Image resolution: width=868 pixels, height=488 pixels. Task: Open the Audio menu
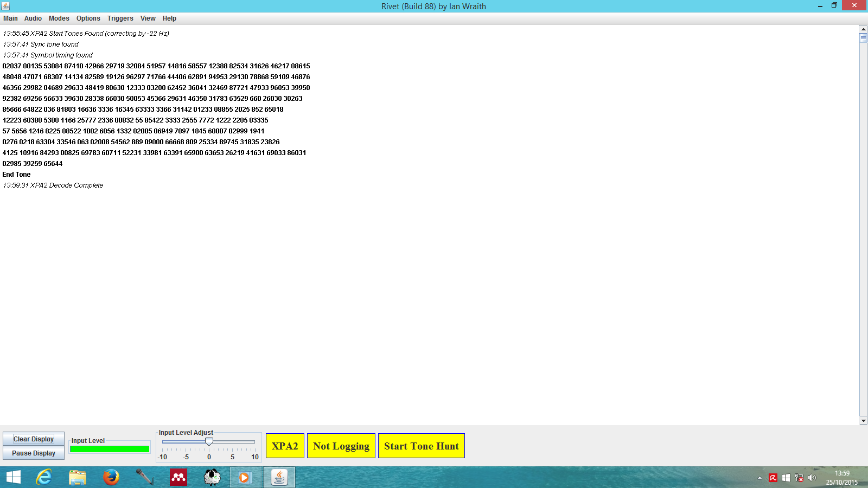pos(33,18)
